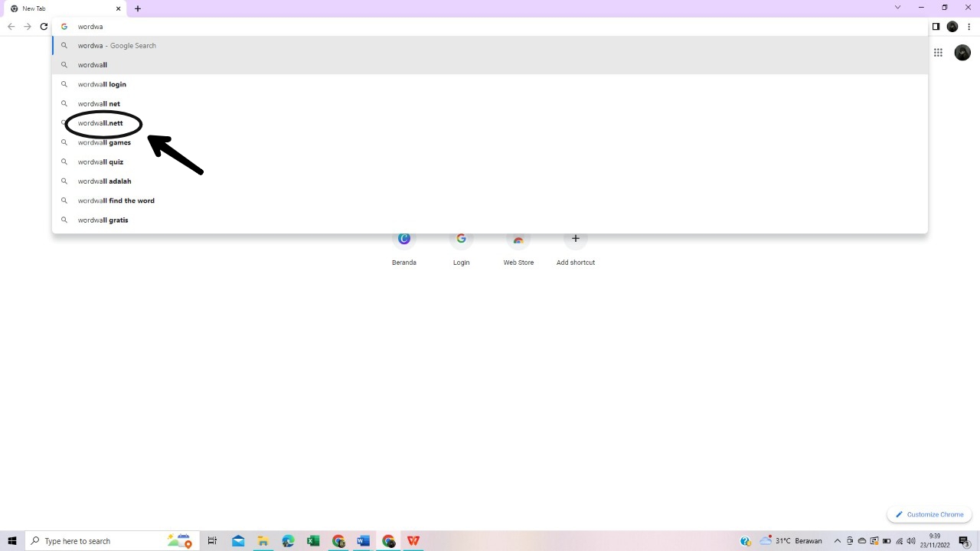Select the 'wordwall net' suggestion

(x=490, y=103)
